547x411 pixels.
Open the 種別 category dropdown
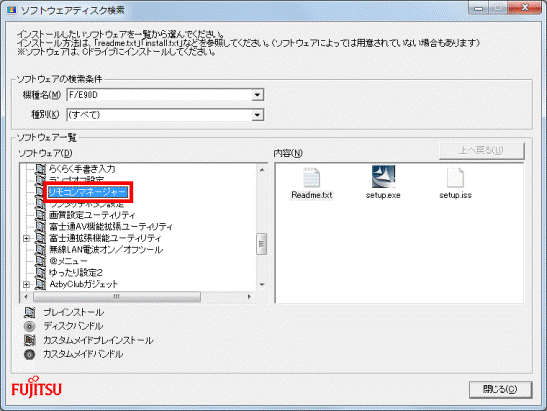pos(257,114)
